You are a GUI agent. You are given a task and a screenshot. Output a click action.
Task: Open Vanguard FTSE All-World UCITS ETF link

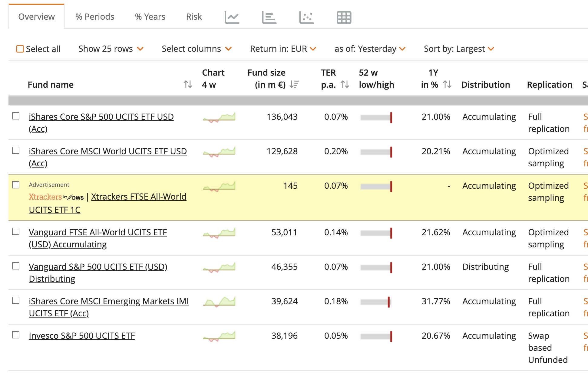[98, 238]
